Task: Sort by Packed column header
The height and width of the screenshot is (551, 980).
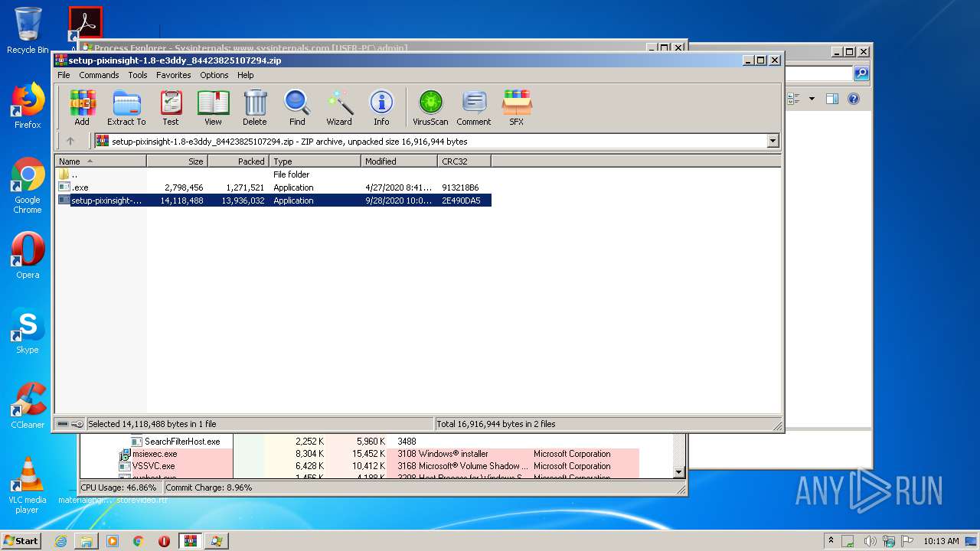Action: (x=238, y=161)
